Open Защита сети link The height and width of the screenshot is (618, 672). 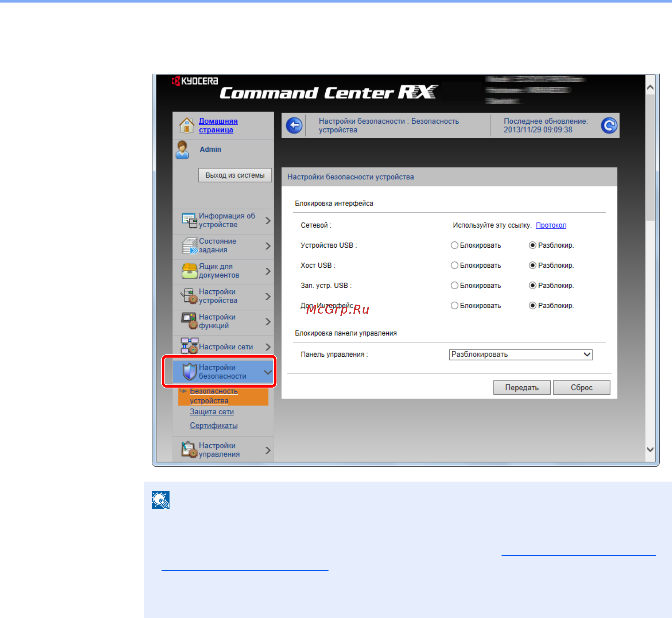(212, 412)
